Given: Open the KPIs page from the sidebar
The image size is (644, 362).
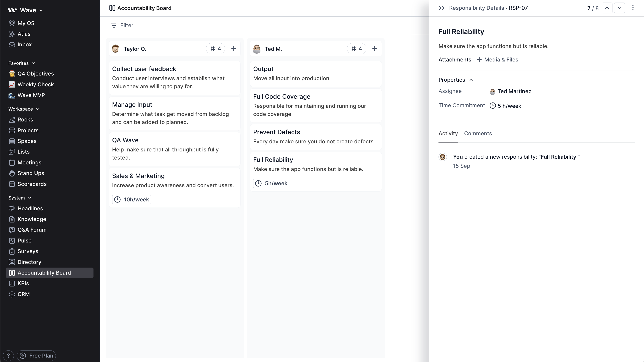Looking at the screenshot, I should point(23,283).
